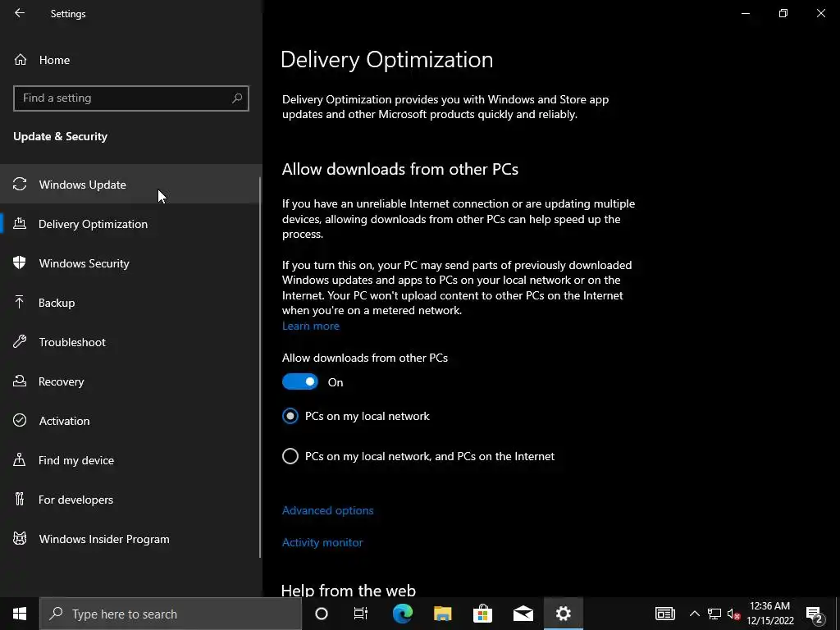The height and width of the screenshot is (630, 840).
Task: Go back using the Settings back arrow
Action: point(20,13)
